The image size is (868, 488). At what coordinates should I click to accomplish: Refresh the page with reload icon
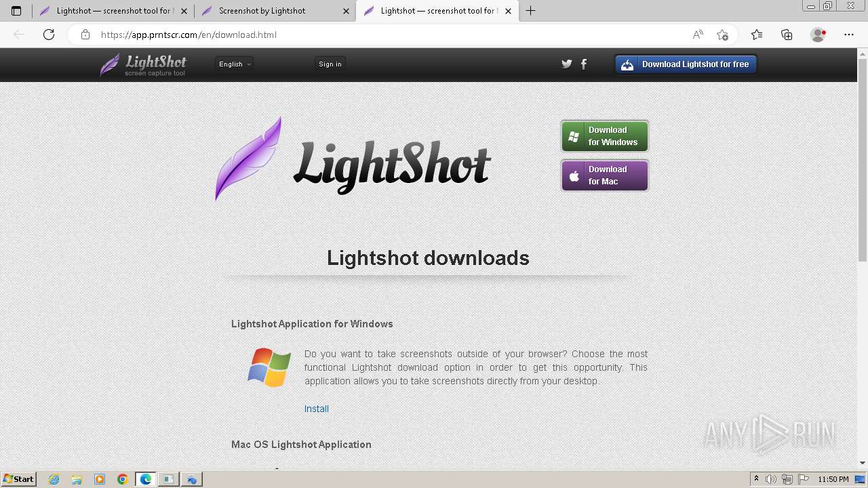49,35
